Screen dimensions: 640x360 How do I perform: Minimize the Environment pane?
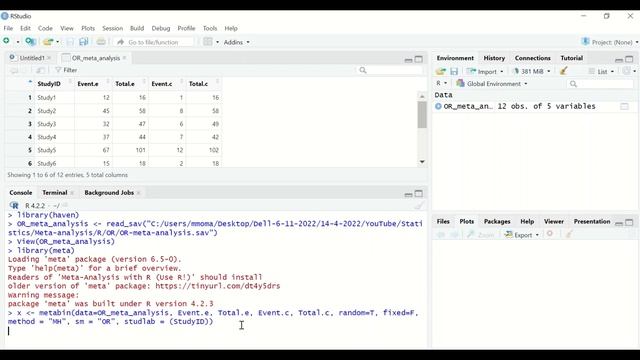(619, 60)
